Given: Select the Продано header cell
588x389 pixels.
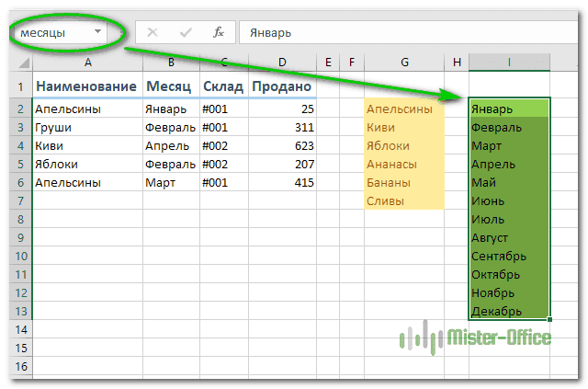Looking at the screenshot, I should pos(282,86).
